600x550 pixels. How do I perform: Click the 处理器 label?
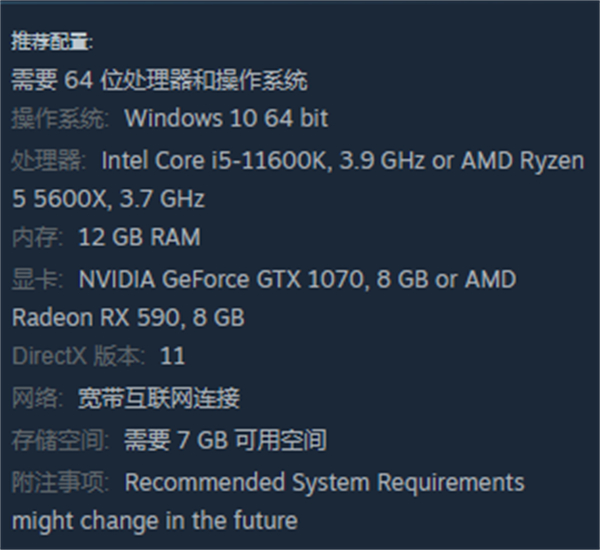pos(49,160)
